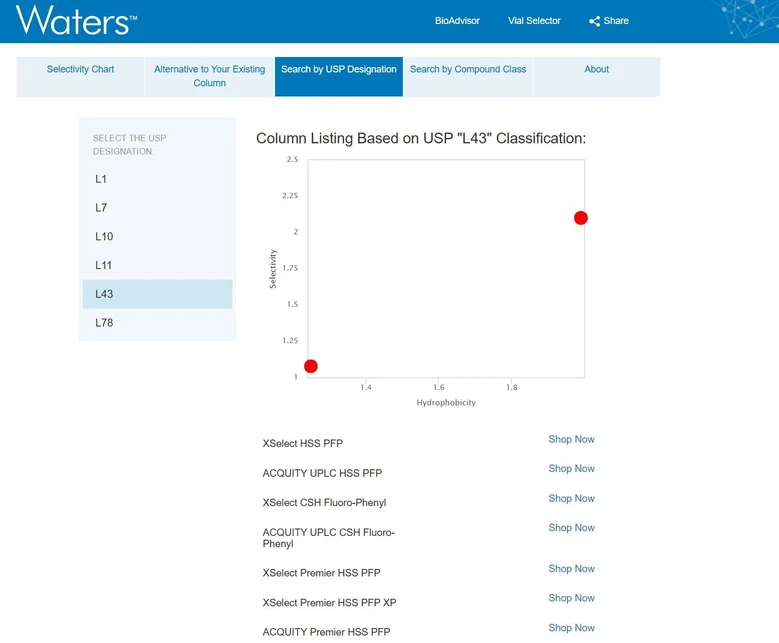Shop Now for XSelect Premier HSS PFP XP
779x643 pixels.
pyautogui.click(x=571, y=598)
